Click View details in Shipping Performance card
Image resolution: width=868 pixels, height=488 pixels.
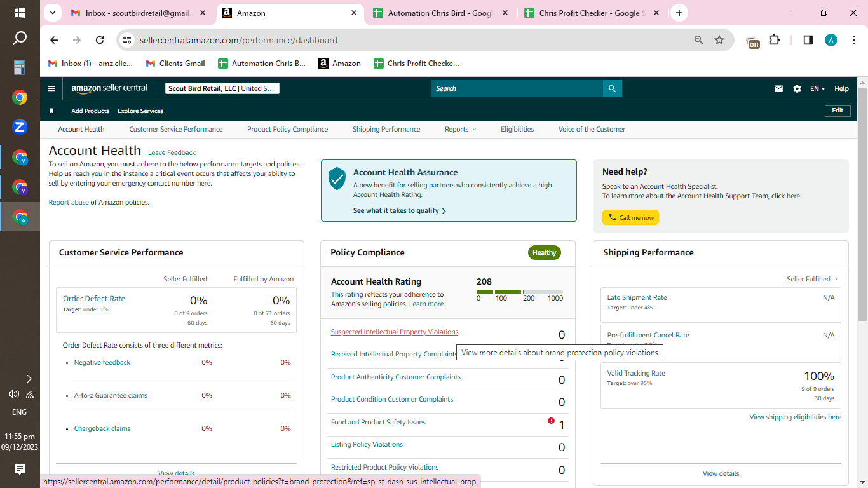click(x=721, y=473)
